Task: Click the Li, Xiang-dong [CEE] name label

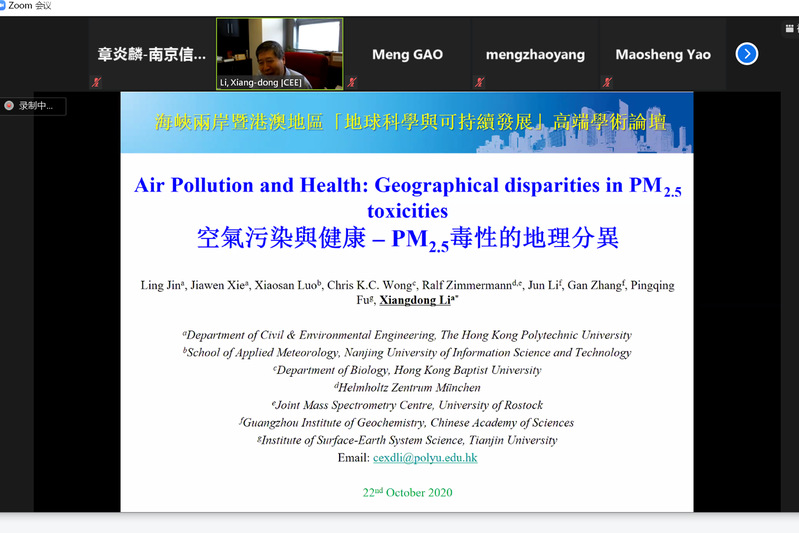Action: (263, 82)
